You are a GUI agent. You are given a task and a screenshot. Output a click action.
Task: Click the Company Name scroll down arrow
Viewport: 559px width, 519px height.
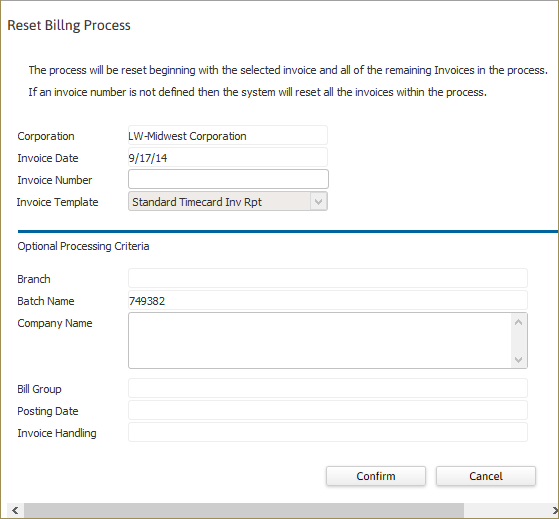coord(519,360)
